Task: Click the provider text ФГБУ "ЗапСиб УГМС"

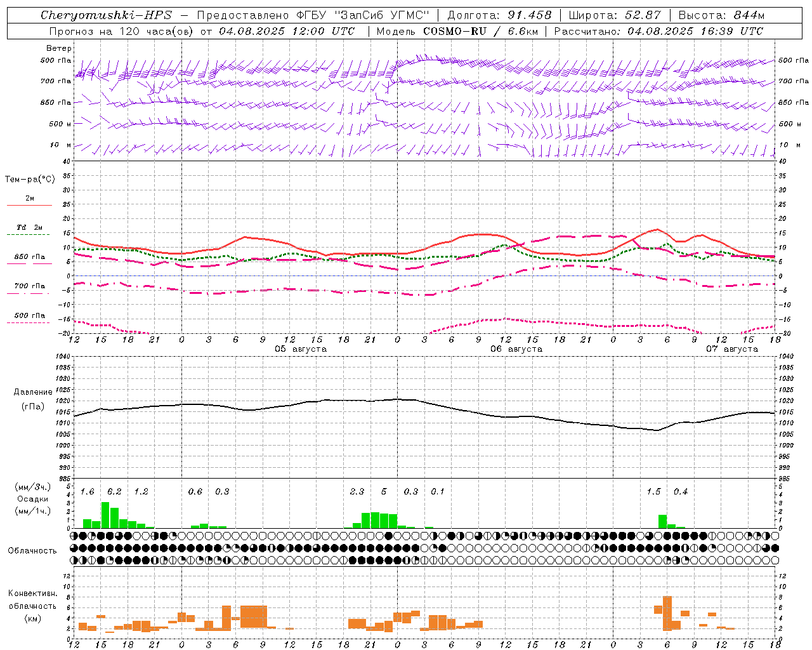Action: [x=363, y=15]
